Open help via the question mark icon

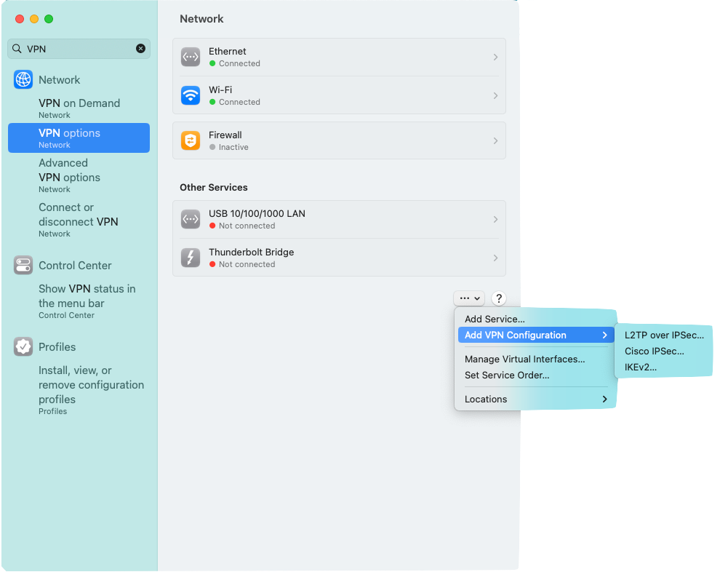tap(498, 298)
